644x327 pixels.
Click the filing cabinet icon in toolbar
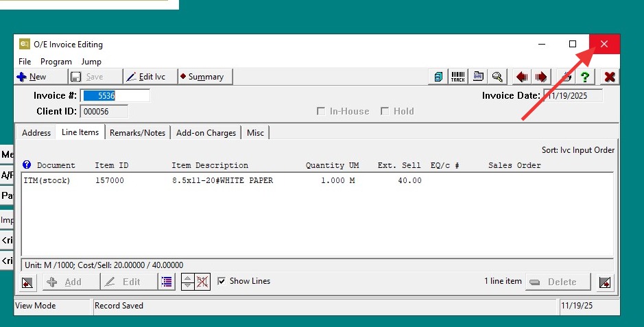click(438, 77)
